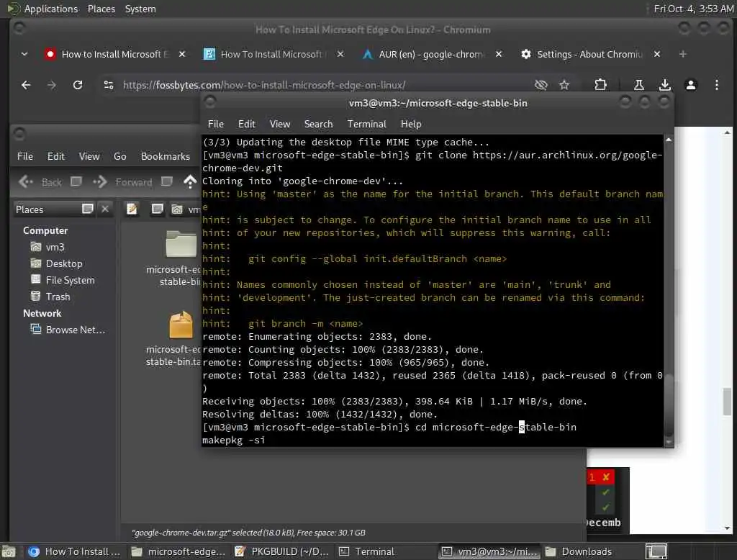Open terminal Terminal menu

[x=366, y=124]
